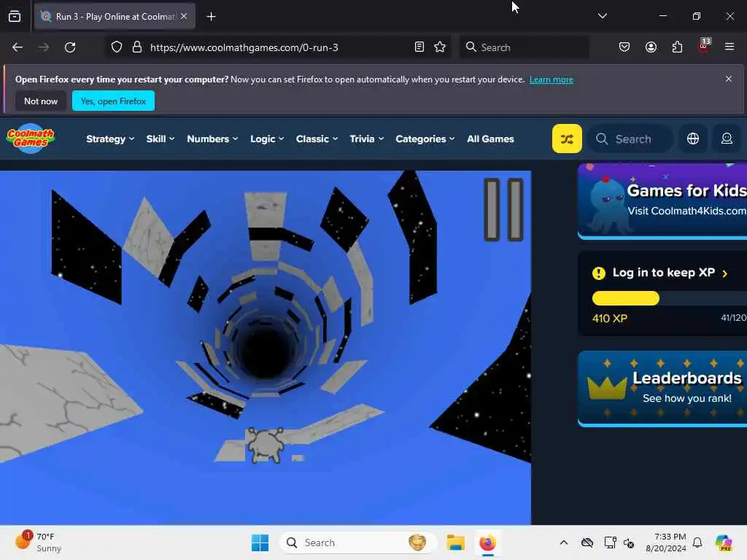Image resolution: width=747 pixels, height=560 pixels.
Task: Expand the Trivia menu
Action: [366, 139]
